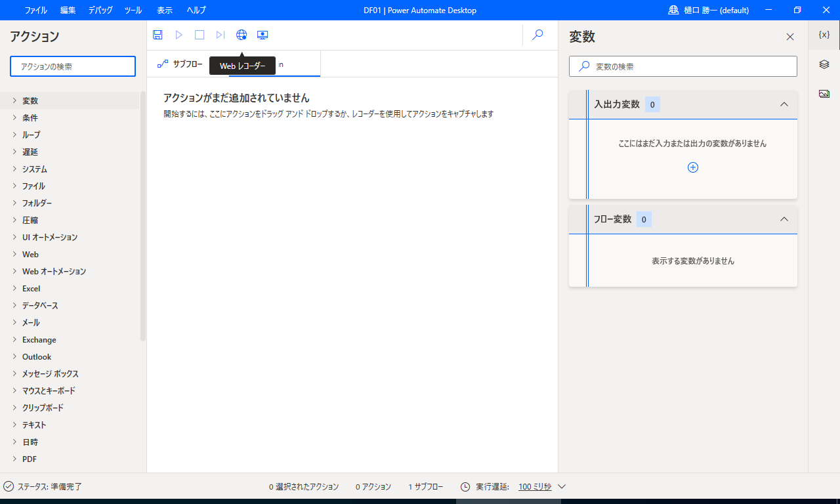Viewport: 840px width, 504px height.
Task: Open the 実行遅延 dropdown chevron
Action: click(562, 486)
